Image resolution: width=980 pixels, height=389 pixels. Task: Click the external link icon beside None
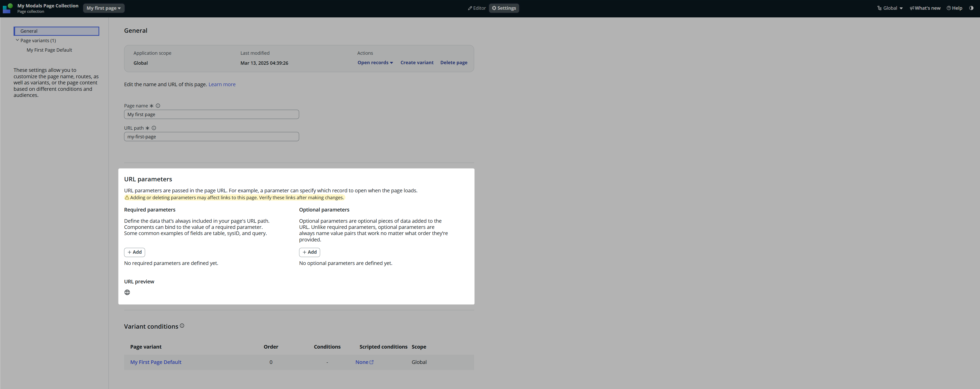click(x=372, y=362)
